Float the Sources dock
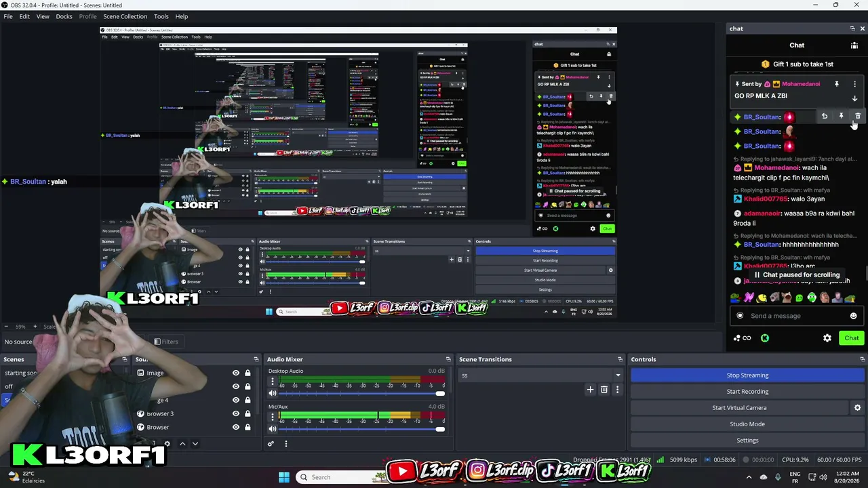Viewport: 868px width, 488px height. [x=256, y=359]
